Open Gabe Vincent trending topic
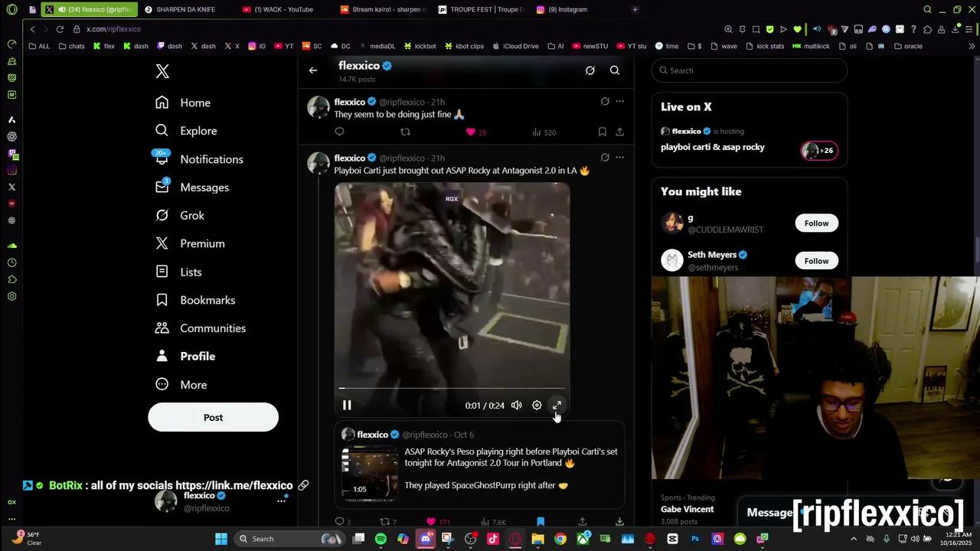Screen dimensions: 980x551 (687, 509)
